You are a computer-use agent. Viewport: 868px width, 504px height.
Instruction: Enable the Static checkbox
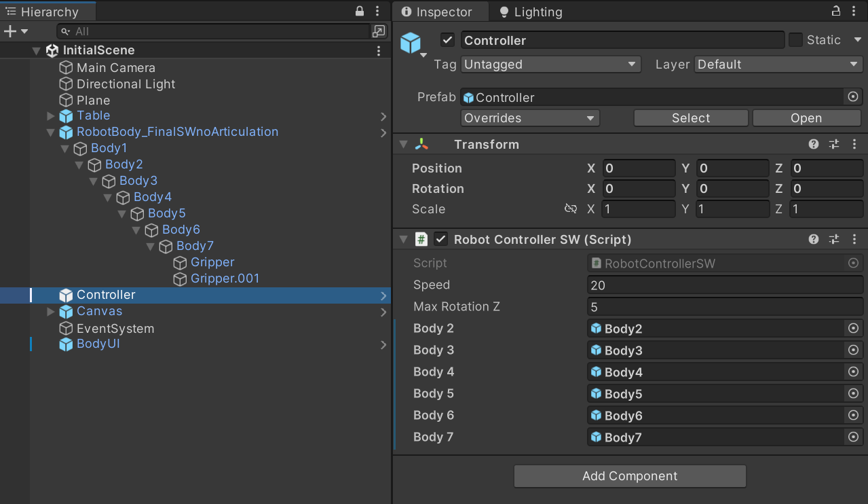pyautogui.click(x=795, y=40)
